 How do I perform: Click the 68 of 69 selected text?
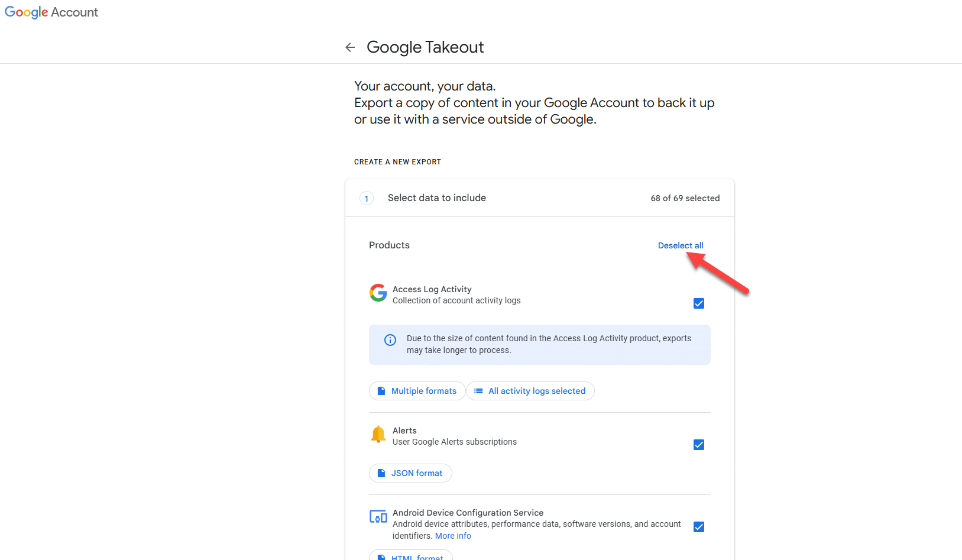685,198
